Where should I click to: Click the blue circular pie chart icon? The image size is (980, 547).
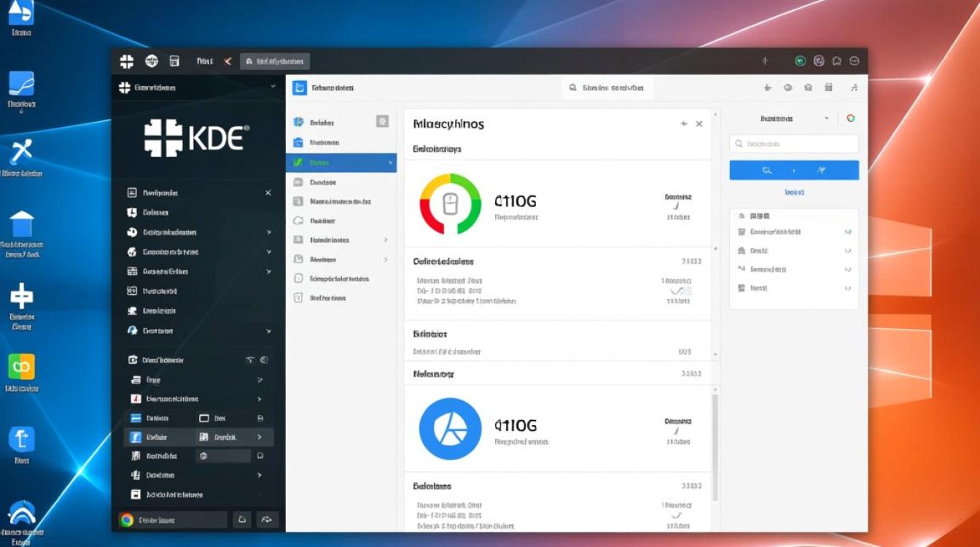click(450, 429)
